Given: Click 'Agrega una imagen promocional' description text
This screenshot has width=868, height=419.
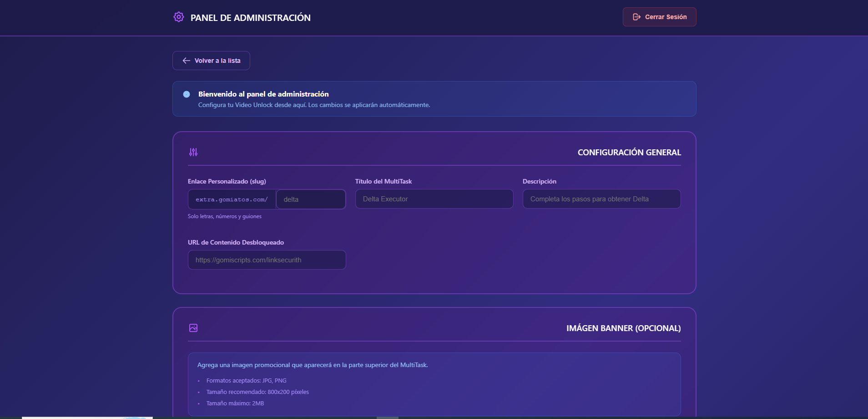Looking at the screenshot, I should pos(313,365).
